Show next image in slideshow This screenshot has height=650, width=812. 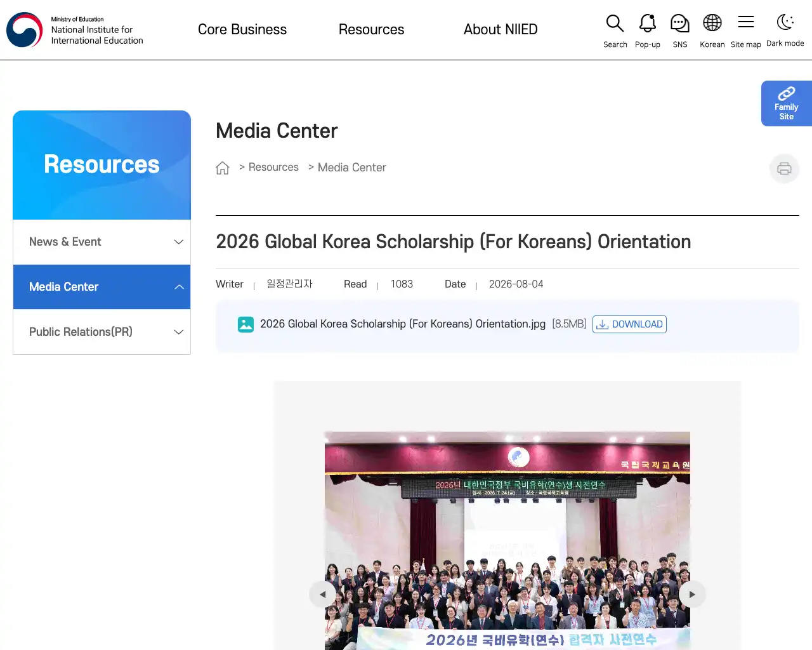click(x=692, y=594)
